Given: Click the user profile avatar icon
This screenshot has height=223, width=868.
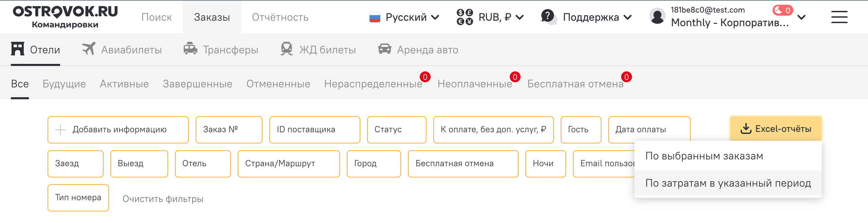Looking at the screenshot, I should point(657,16).
